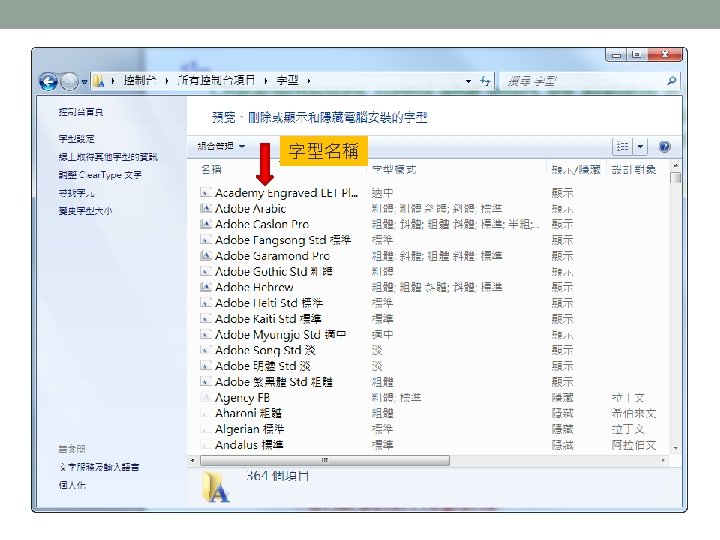Click the Forward navigation arrow
This screenshot has width=720, height=540.
[69, 82]
